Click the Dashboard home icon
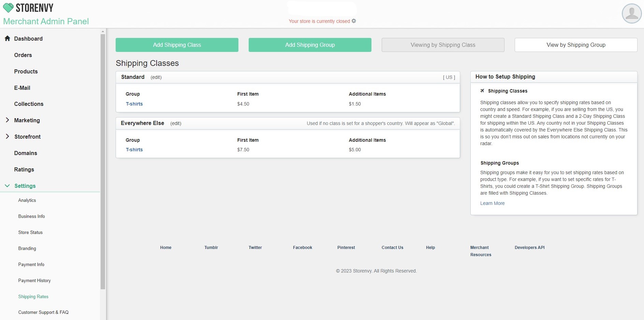Image resolution: width=644 pixels, height=320 pixels. (x=7, y=38)
